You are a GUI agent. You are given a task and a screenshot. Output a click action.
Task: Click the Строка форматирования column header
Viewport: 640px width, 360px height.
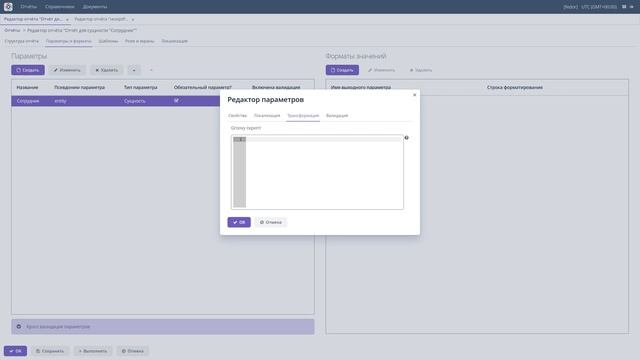pyautogui.click(x=515, y=87)
